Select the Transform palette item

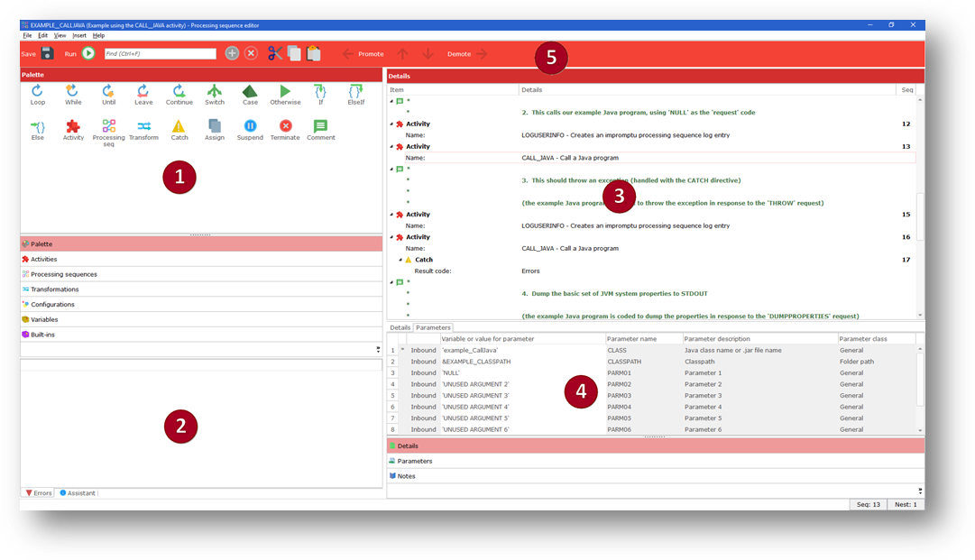(x=143, y=130)
